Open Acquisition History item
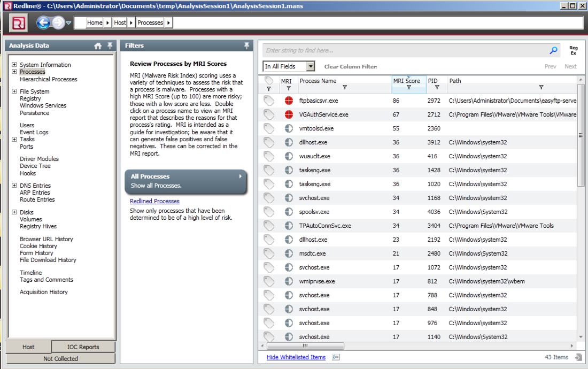This screenshot has height=369, width=588. [x=44, y=292]
